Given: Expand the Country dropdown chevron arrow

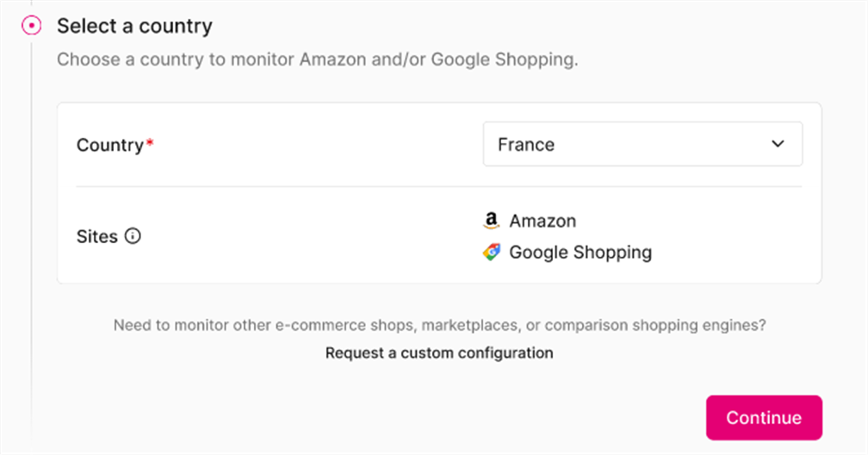Looking at the screenshot, I should pyautogui.click(x=778, y=144).
